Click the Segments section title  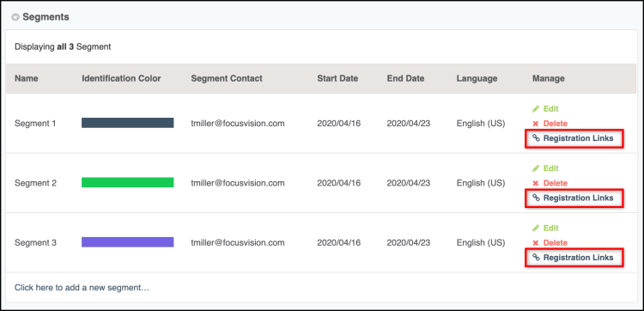[46, 17]
